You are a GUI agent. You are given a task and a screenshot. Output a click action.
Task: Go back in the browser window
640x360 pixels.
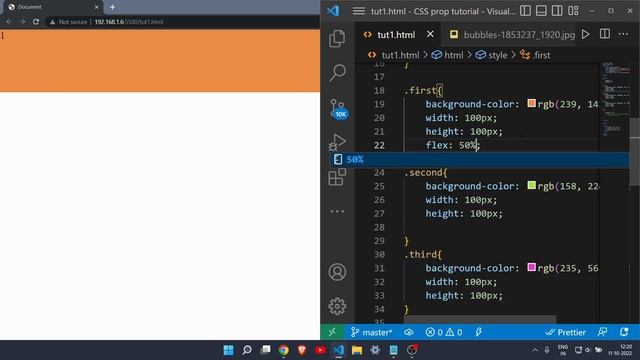(x=9, y=22)
